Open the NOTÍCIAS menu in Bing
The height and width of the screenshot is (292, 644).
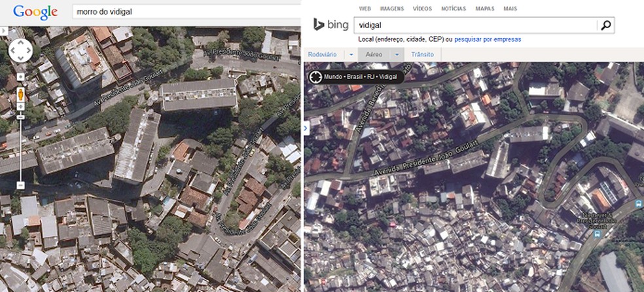pyautogui.click(x=454, y=9)
